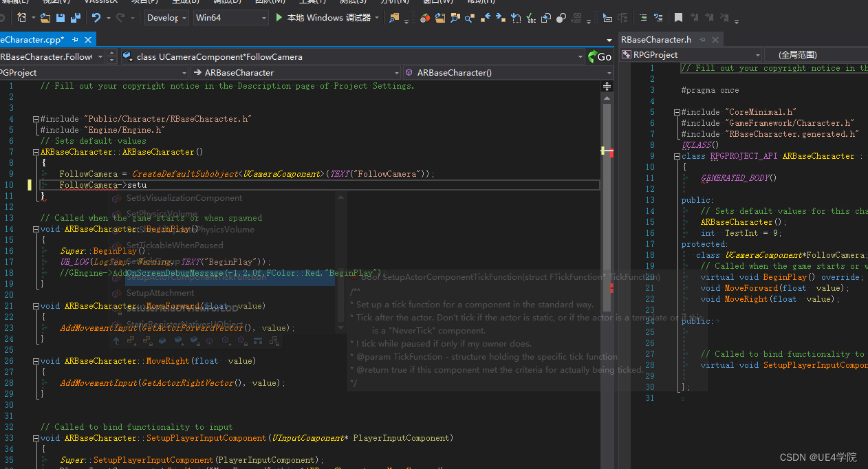The width and height of the screenshot is (868, 469).
Task: Click the bookmark toggle icon in toolbar
Action: click(678, 18)
